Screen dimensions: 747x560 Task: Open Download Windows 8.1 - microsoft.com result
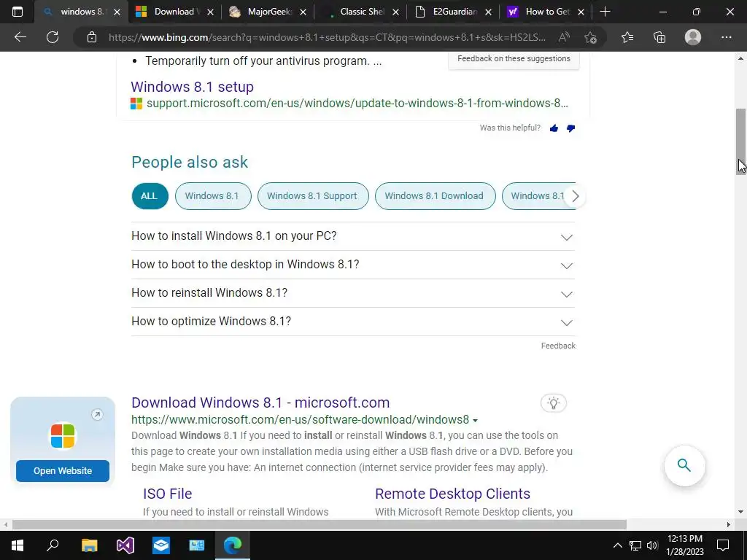coord(260,402)
